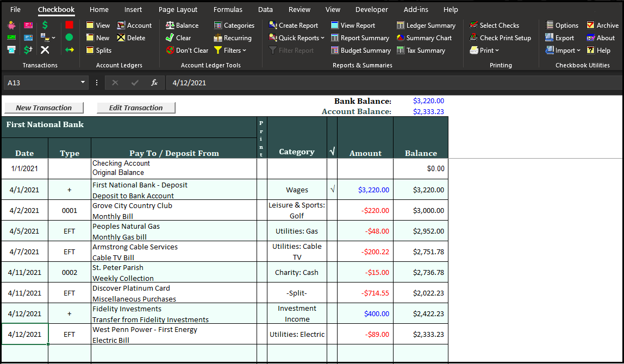
Task: Open the Filters dropdown
Action: [230, 50]
